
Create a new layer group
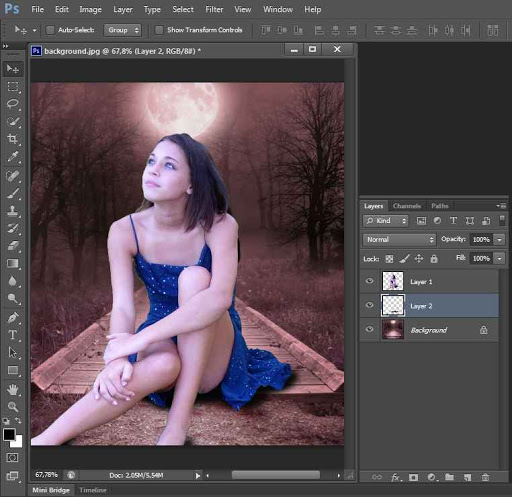449,477
